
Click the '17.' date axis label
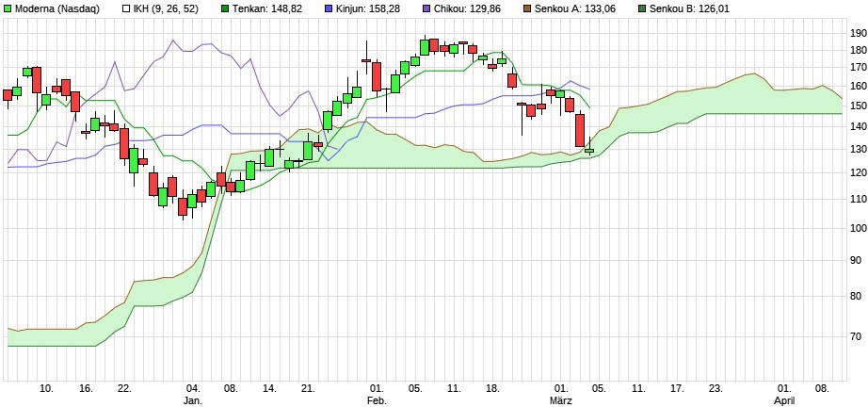coord(677,388)
